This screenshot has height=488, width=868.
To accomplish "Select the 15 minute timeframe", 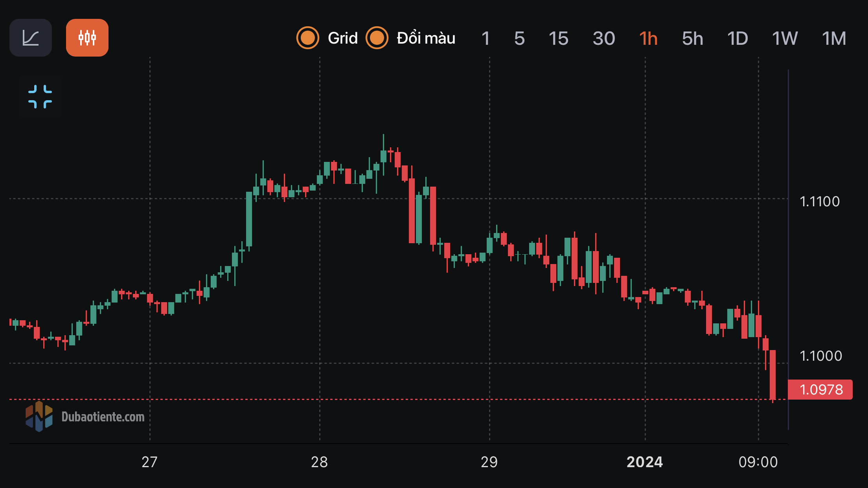I will tap(558, 39).
